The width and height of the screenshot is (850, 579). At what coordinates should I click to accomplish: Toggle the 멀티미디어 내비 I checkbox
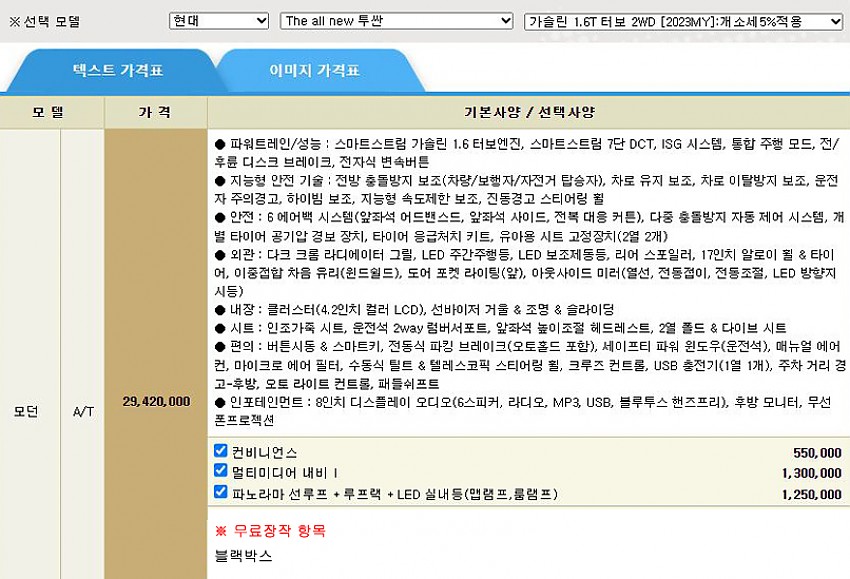(x=221, y=471)
